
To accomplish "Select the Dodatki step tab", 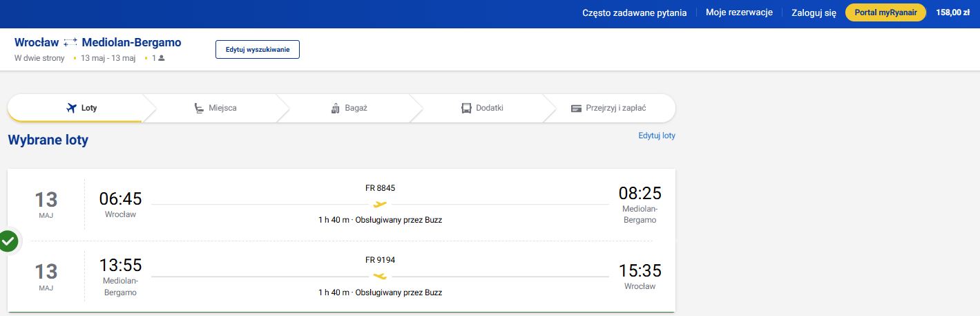I will click(482, 108).
